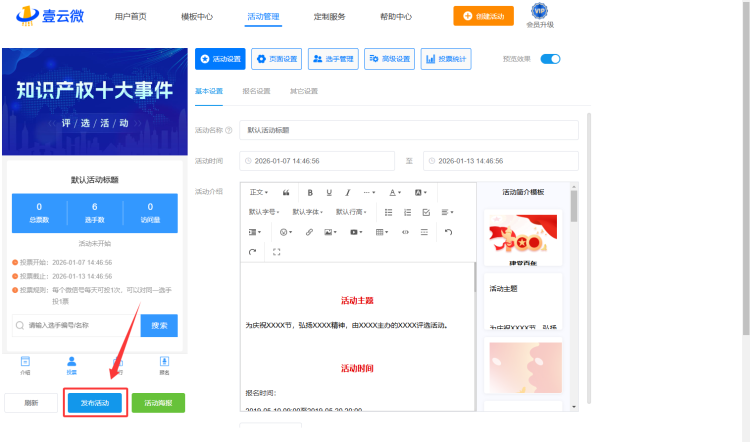Screen dimensions: 750x442
Task: Toggle bold formatting in the editor
Action: coord(310,192)
